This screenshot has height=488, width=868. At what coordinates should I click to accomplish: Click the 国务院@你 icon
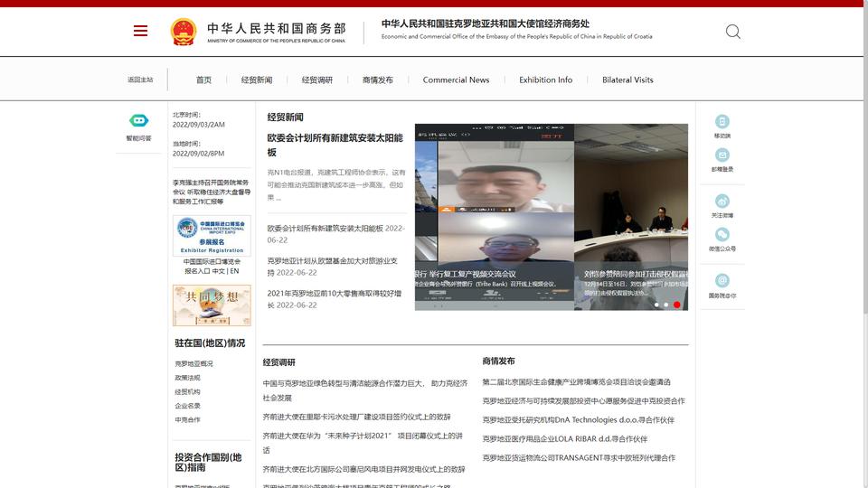click(x=722, y=280)
